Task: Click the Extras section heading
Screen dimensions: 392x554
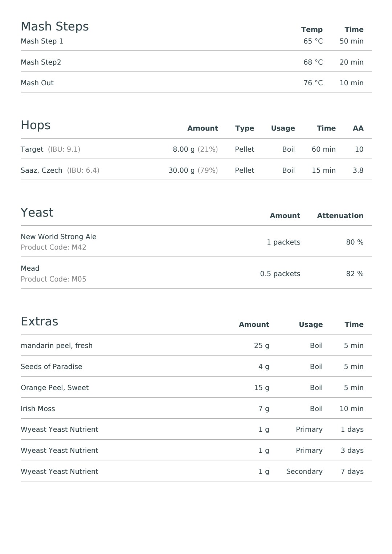Action: (x=39, y=321)
